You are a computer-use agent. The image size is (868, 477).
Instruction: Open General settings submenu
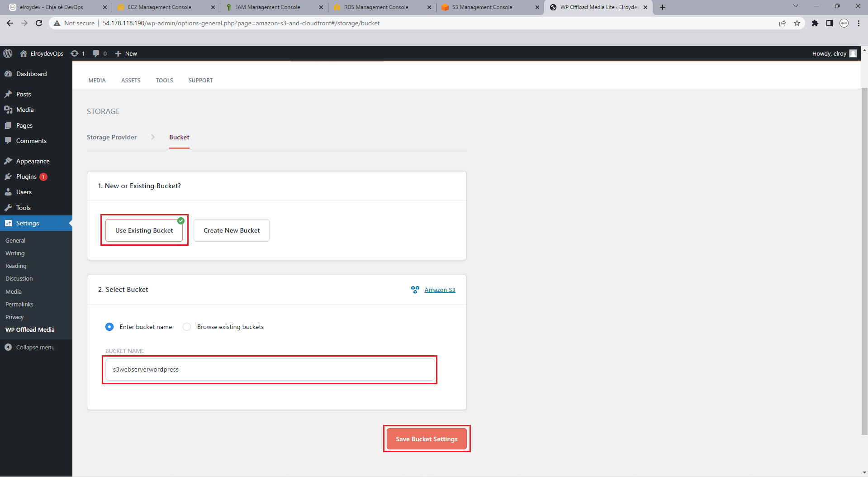[15, 240]
